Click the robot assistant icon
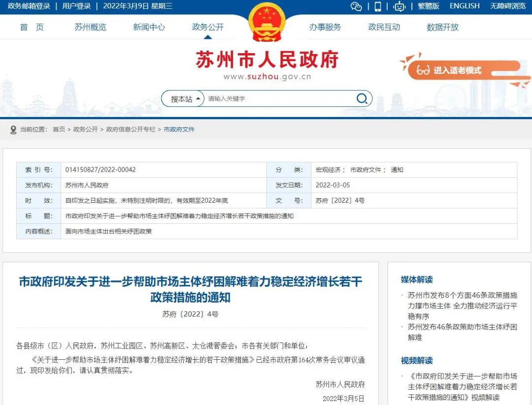 pos(399,6)
